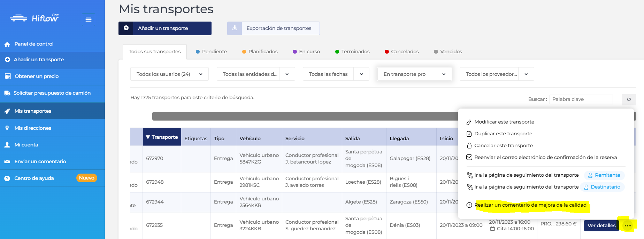This screenshot has width=644, height=239.
Task: Switch to the Planificados tab
Action: tap(260, 51)
